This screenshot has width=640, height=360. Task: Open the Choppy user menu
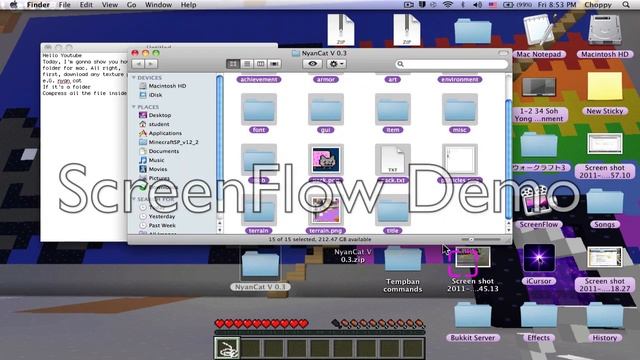(598, 5)
